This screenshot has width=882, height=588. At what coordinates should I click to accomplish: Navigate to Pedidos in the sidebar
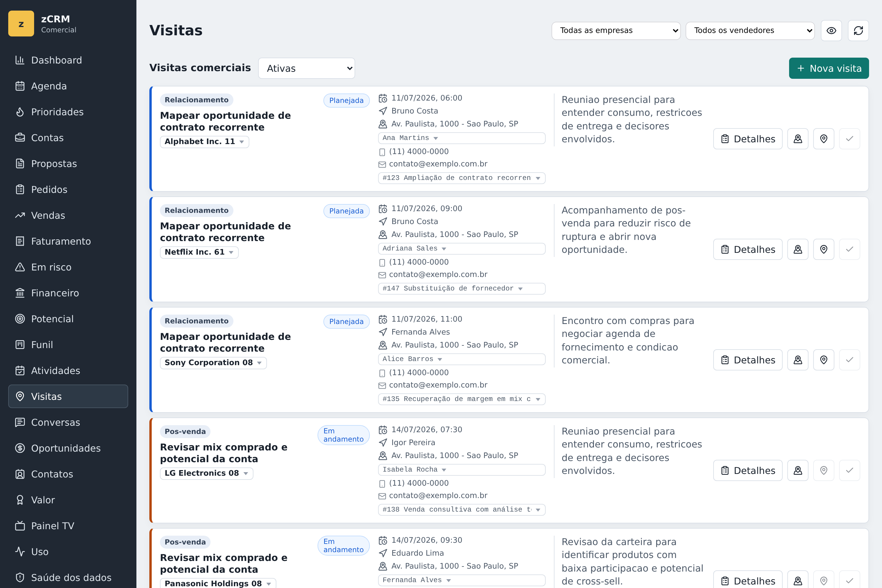68,189
